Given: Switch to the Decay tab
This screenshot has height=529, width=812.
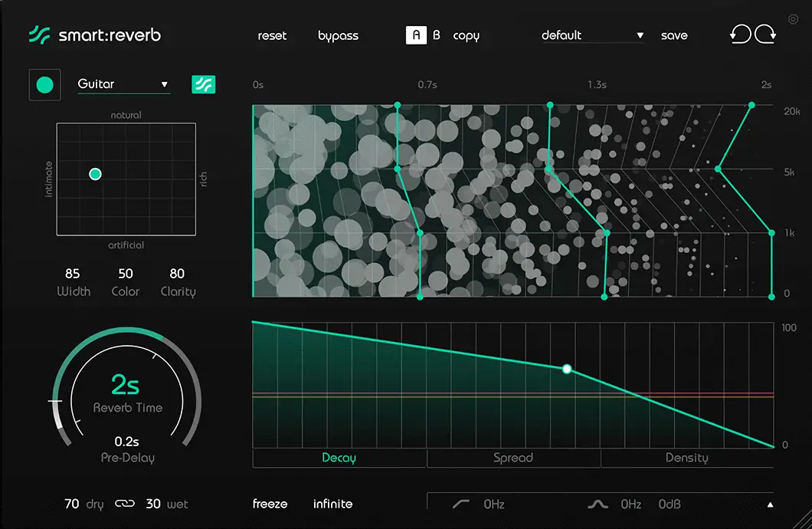Looking at the screenshot, I should pyautogui.click(x=339, y=458).
